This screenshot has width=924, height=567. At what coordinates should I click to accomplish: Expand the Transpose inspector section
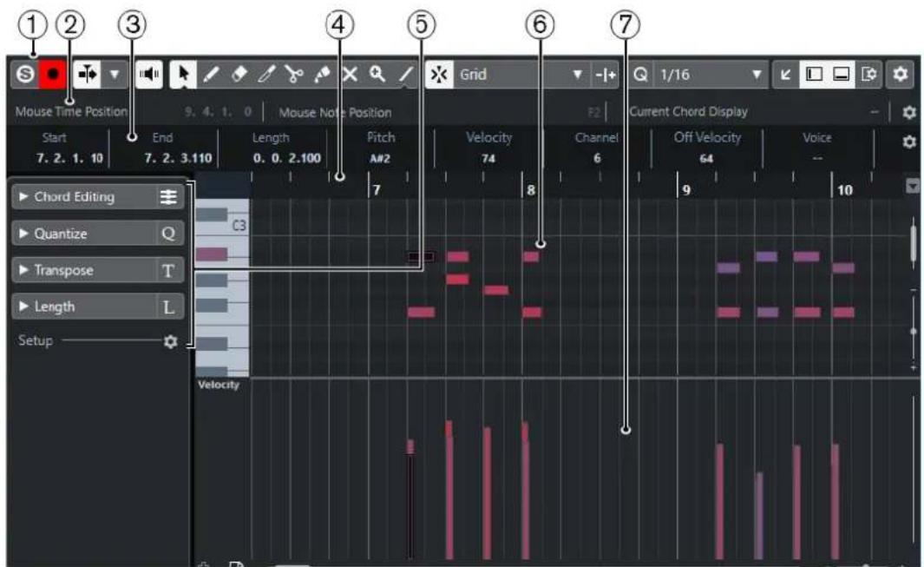pos(23,270)
